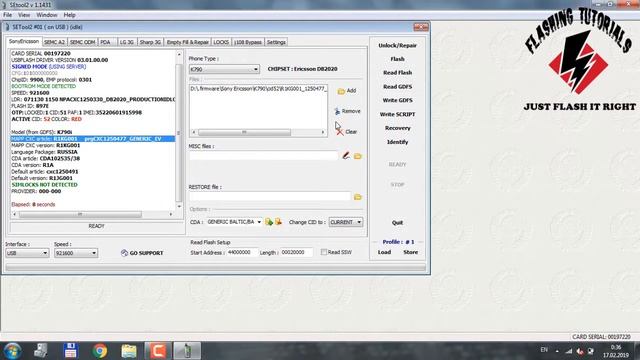Image resolution: width=640 pixels, height=360 pixels.
Task: Click the taskbar clock showing 17.02.2019
Action: tap(616, 351)
